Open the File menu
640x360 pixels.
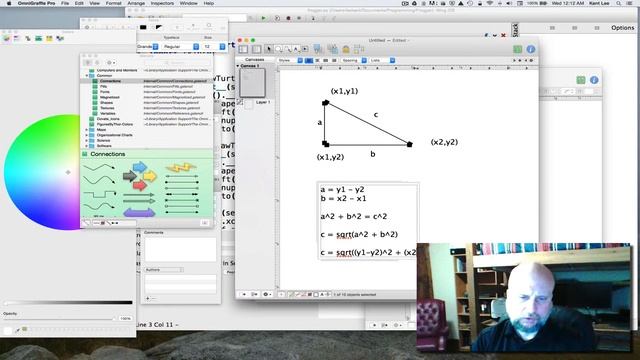(x=65, y=3)
